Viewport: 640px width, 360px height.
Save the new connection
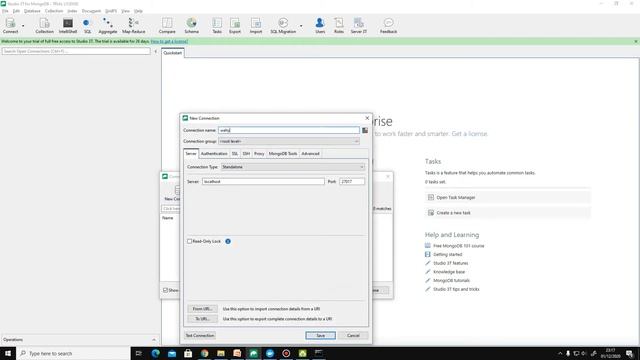coord(320,336)
